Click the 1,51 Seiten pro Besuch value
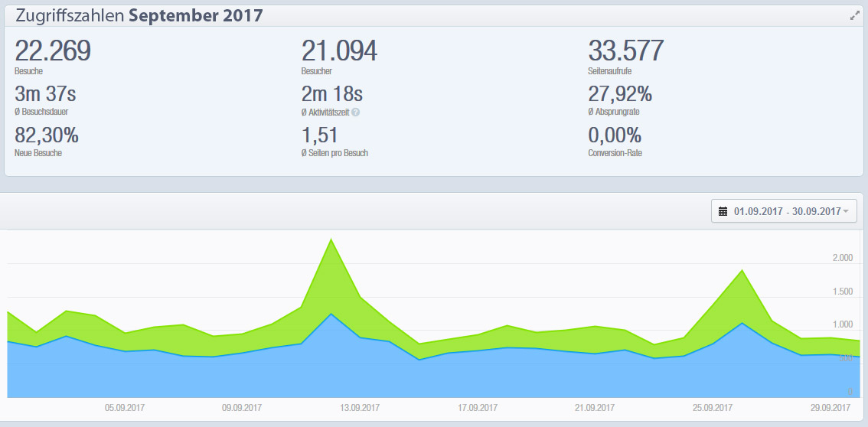Image resolution: width=868 pixels, height=427 pixels. [x=319, y=136]
